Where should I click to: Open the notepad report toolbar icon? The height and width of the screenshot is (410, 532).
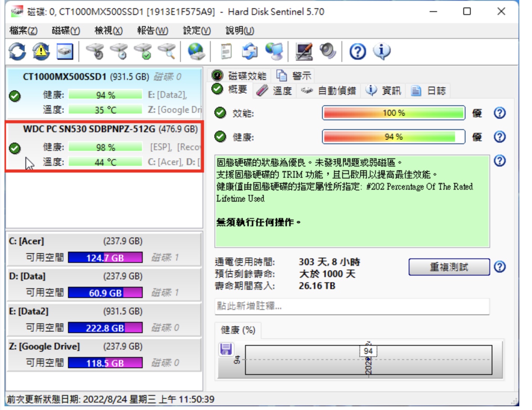226,52
